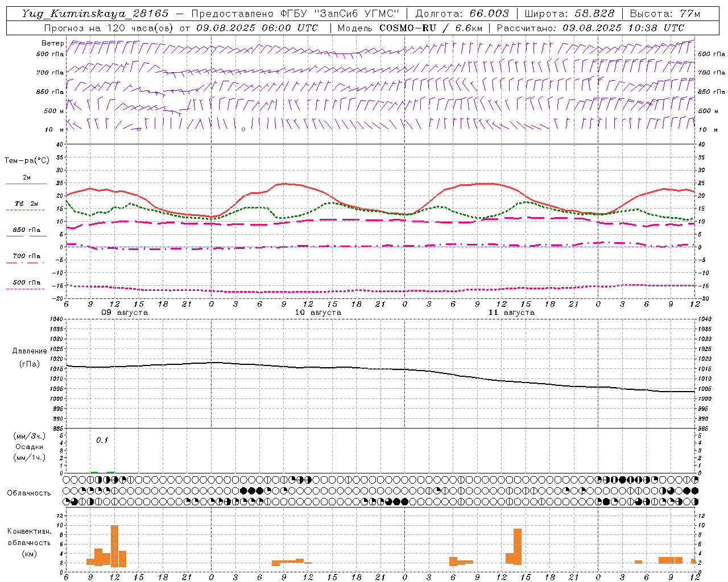This screenshot has height=582, width=728.
Task: Click the (км) unit label
Action: 29,554
